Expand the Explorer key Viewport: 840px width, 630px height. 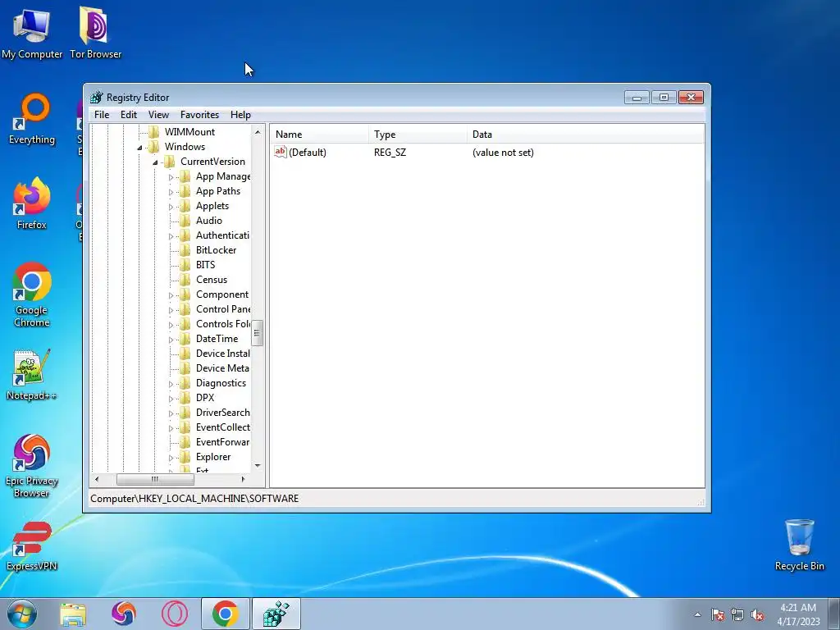tap(171, 458)
